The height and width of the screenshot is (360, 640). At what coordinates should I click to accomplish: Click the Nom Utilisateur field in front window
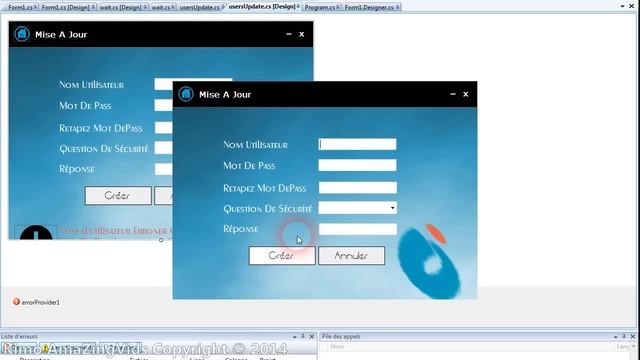pyautogui.click(x=357, y=144)
